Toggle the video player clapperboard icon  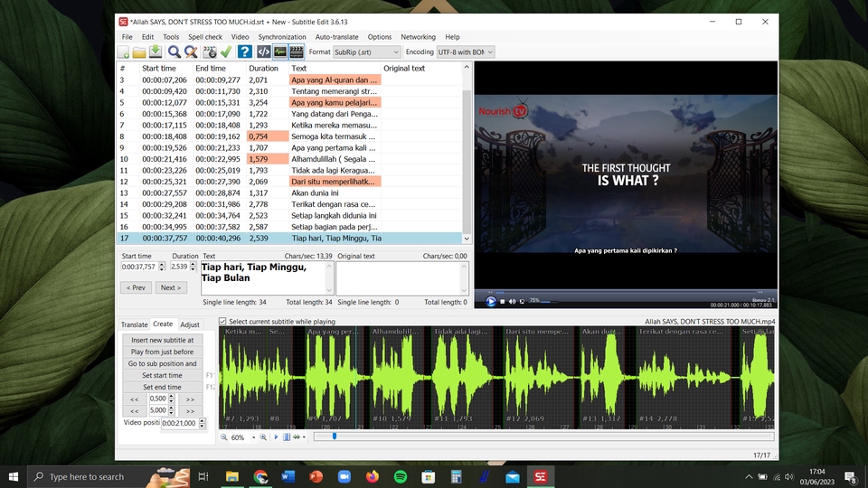point(297,52)
